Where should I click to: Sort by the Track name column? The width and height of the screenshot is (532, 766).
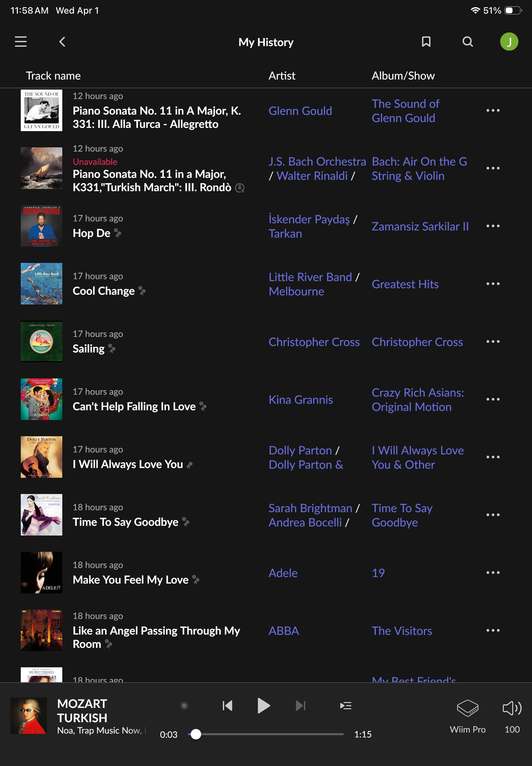[x=53, y=76]
